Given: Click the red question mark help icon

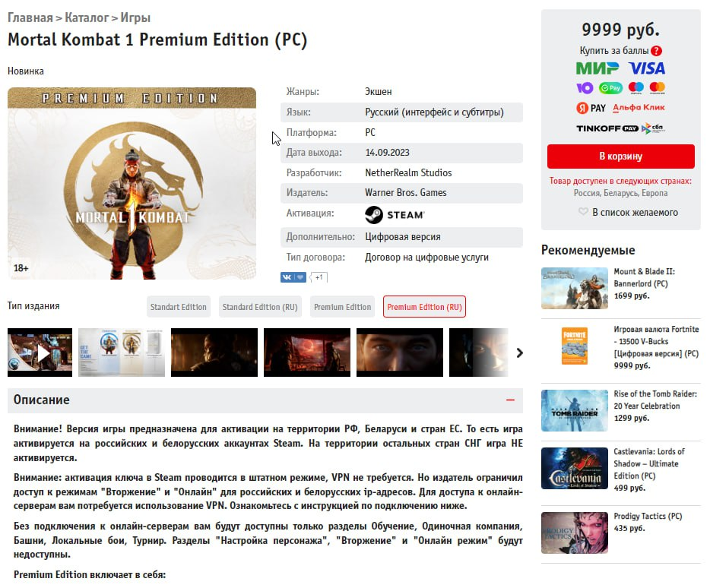Looking at the screenshot, I should pos(656,51).
